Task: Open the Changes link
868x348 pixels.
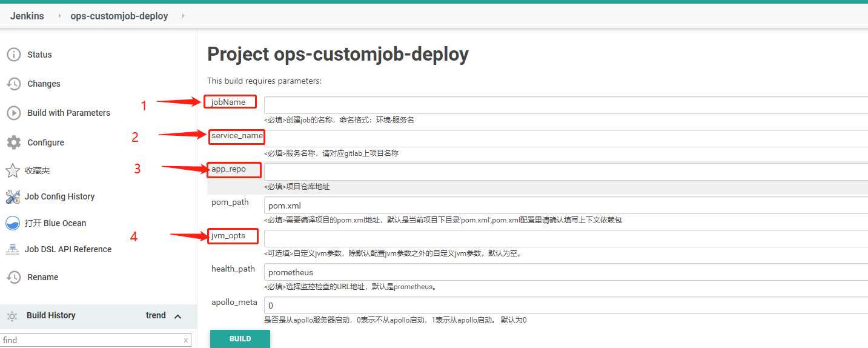Action: 44,84
